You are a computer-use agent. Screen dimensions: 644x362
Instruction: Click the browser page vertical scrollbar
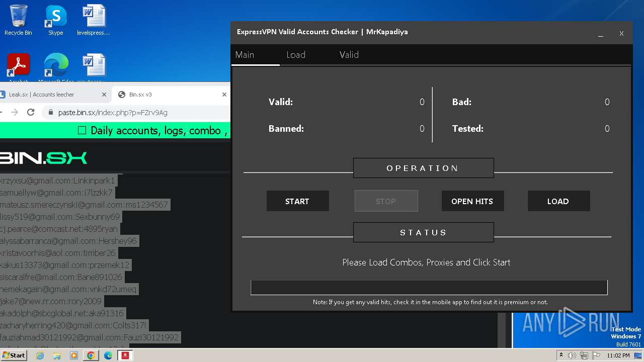[502, 330]
